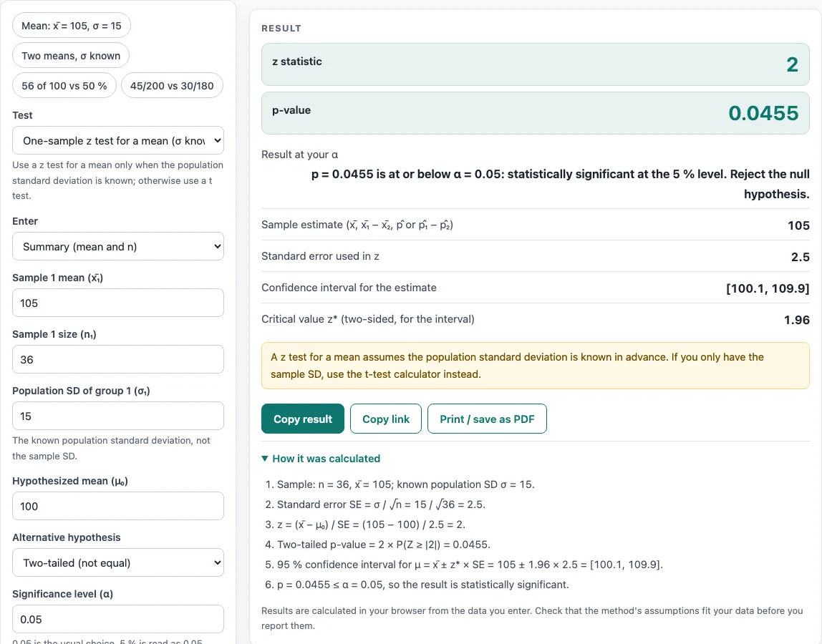Load the 'Two means, σ known' example

coord(71,56)
